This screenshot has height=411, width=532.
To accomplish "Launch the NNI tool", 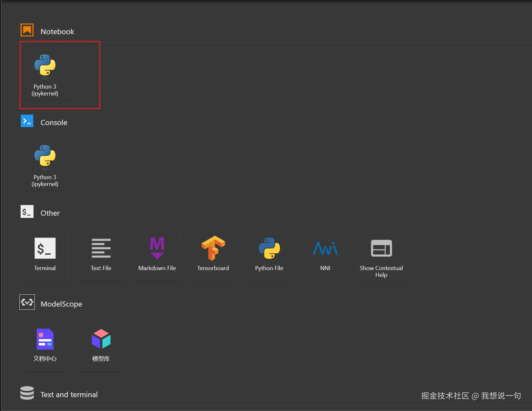I will click(325, 256).
